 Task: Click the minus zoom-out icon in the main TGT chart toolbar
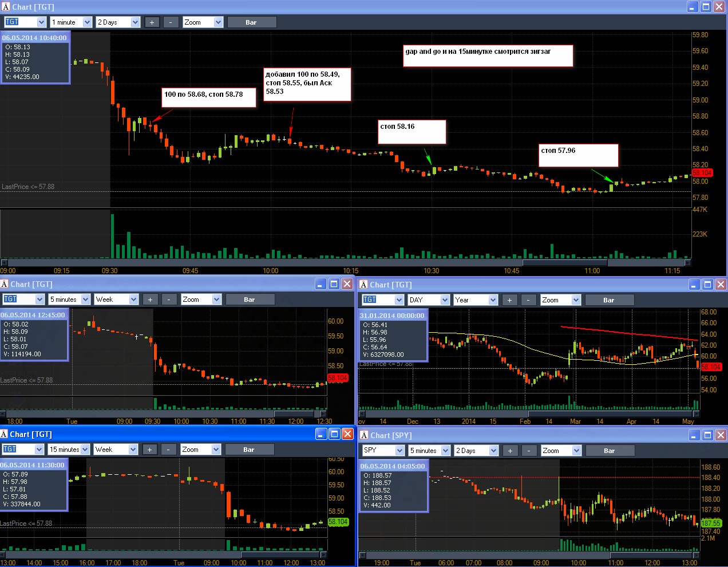pos(171,22)
